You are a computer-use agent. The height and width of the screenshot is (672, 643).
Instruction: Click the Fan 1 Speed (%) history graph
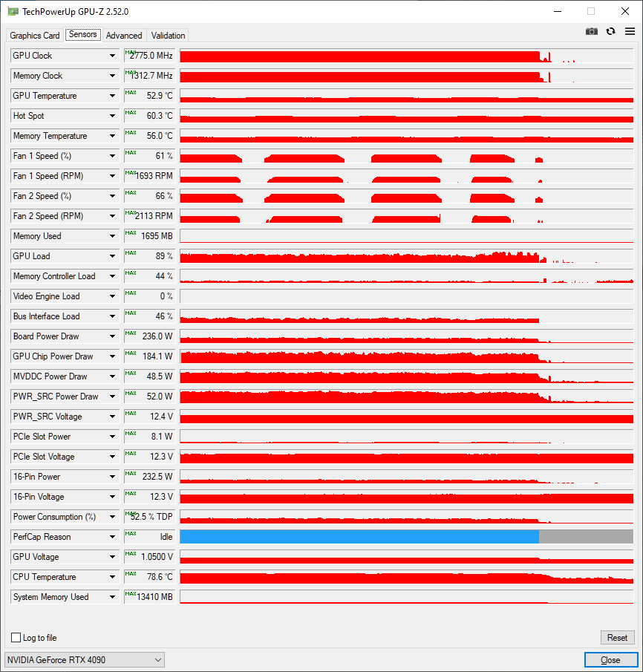coord(406,156)
